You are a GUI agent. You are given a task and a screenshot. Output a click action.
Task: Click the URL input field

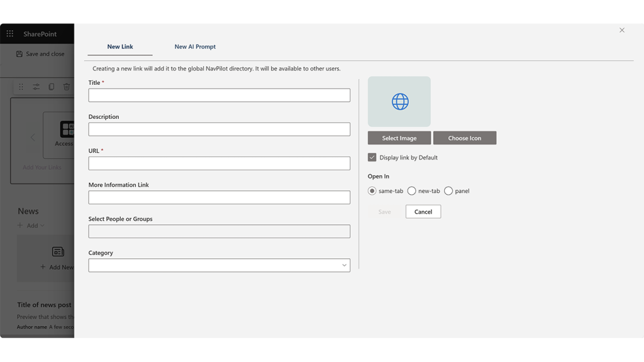tap(219, 163)
